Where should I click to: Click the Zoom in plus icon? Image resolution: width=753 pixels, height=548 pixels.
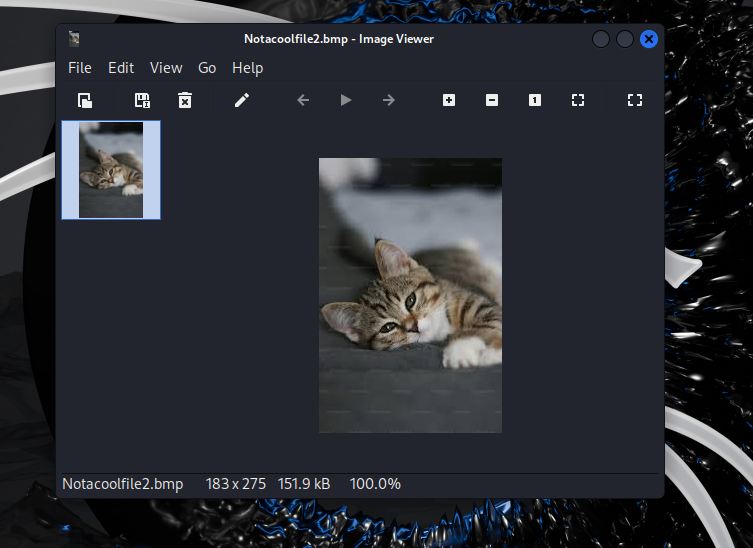(449, 100)
